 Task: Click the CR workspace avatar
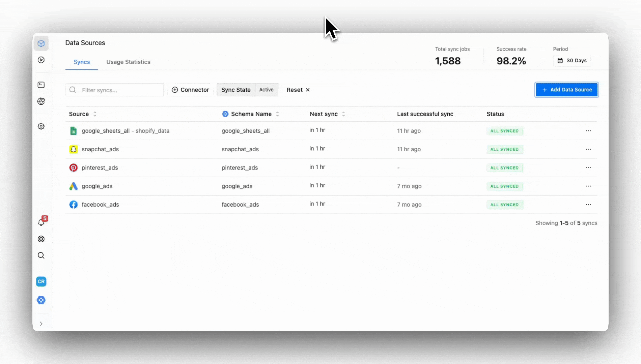pos(41,281)
